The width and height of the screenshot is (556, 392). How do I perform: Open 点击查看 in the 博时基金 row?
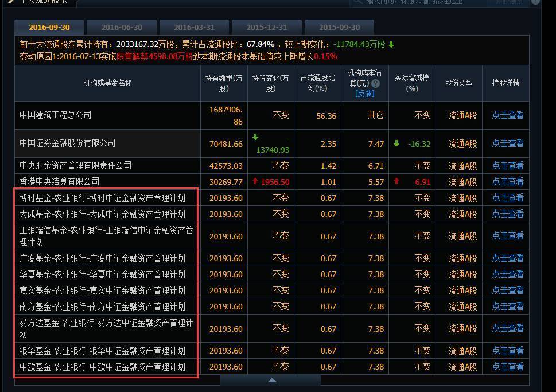[508, 197]
